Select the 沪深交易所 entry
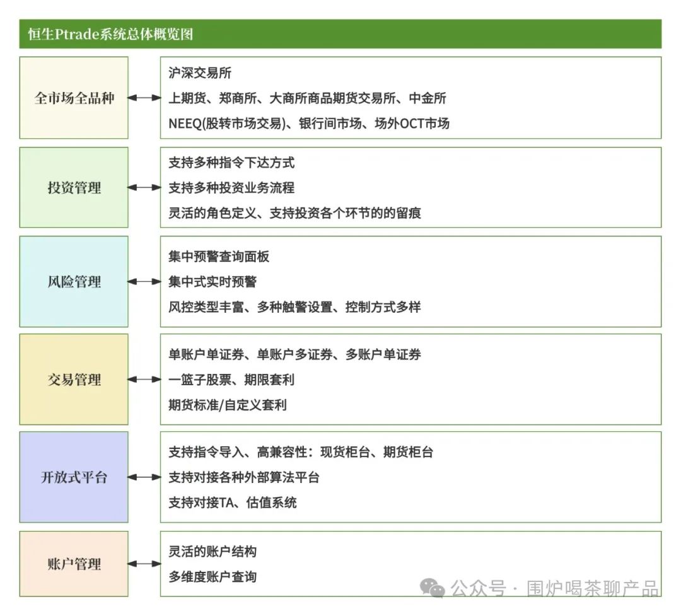 pos(199,73)
